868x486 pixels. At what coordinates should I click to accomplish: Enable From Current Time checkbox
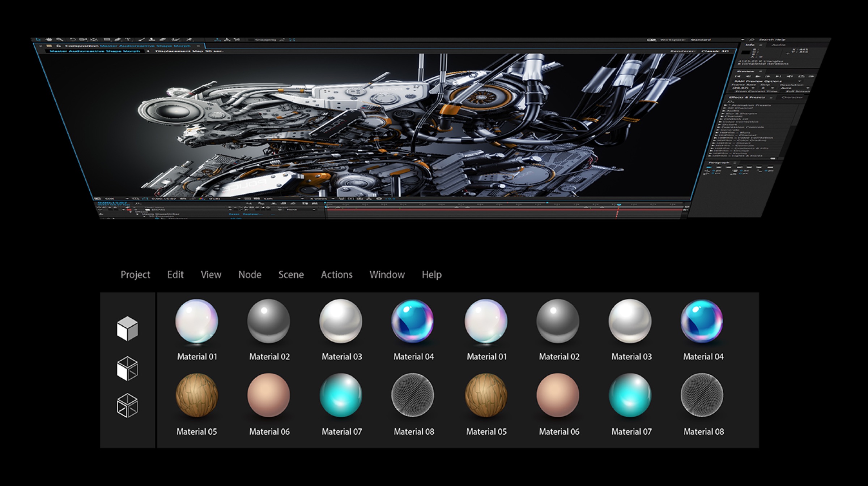[731, 91]
